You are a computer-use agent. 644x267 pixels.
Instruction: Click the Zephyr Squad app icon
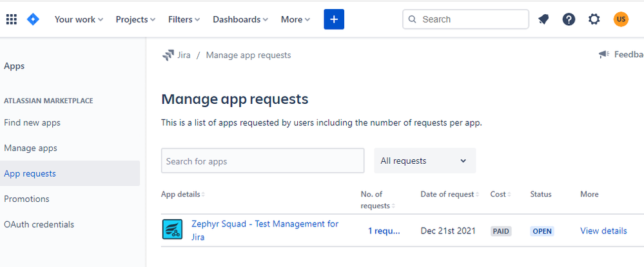point(172,229)
